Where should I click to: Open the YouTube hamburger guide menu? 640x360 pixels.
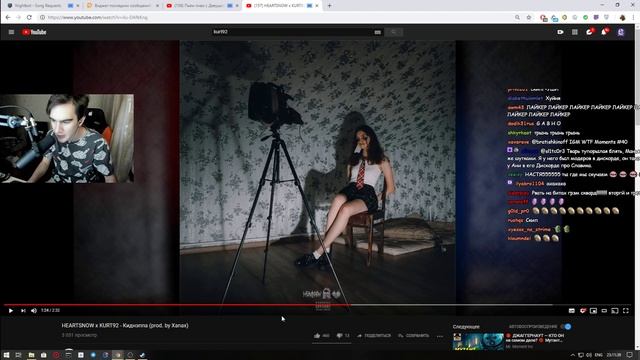point(11,32)
